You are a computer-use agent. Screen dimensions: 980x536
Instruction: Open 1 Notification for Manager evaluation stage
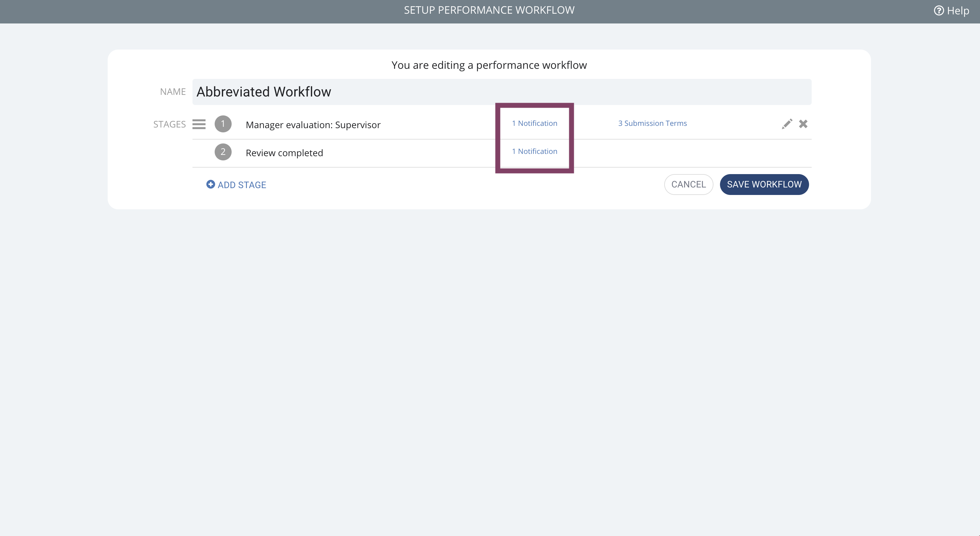click(534, 123)
